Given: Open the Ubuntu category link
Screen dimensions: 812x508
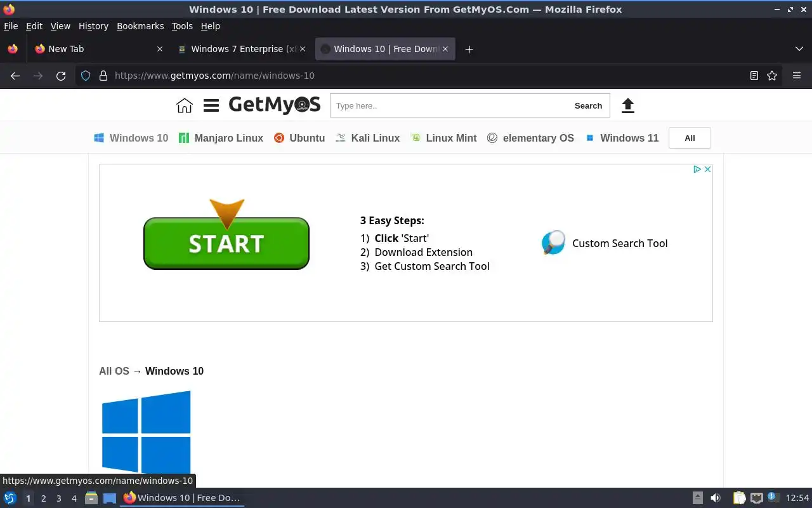Looking at the screenshot, I should click(x=299, y=138).
